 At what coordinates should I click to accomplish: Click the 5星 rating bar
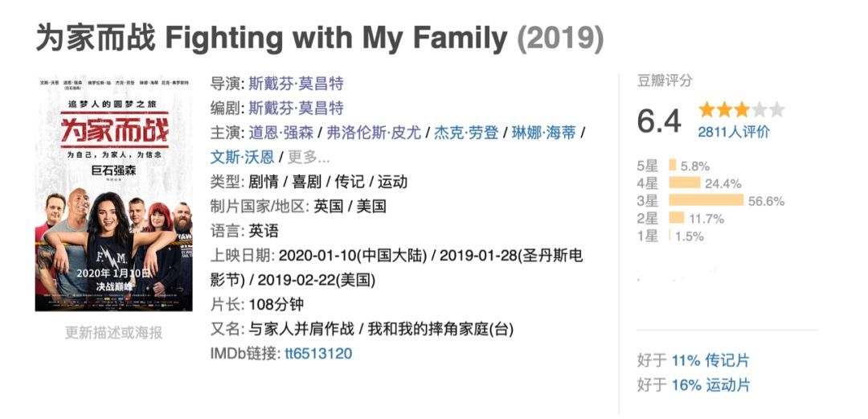pos(673,166)
